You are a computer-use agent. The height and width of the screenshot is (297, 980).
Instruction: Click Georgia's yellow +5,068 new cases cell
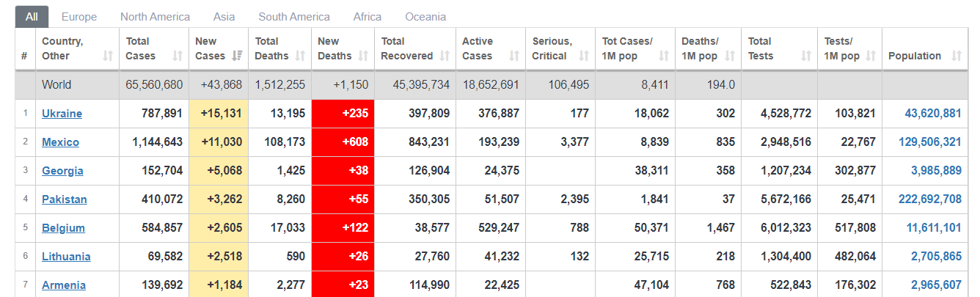(x=219, y=171)
